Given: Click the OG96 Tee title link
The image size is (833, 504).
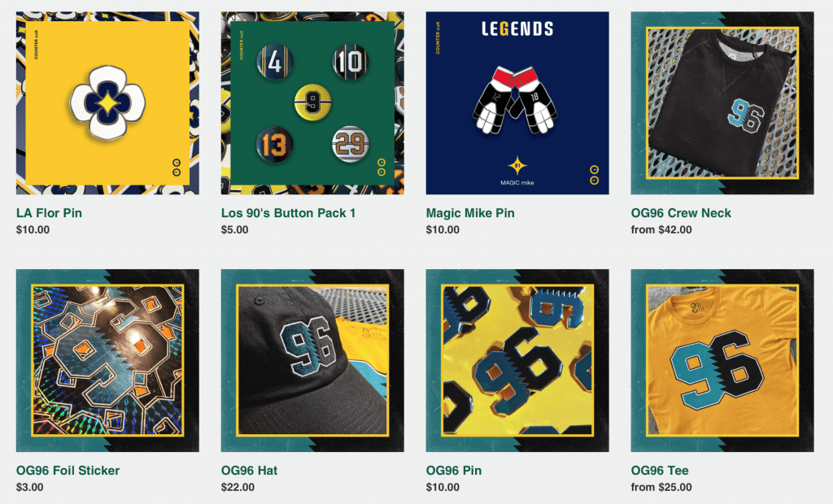Looking at the screenshot, I should 659,471.
